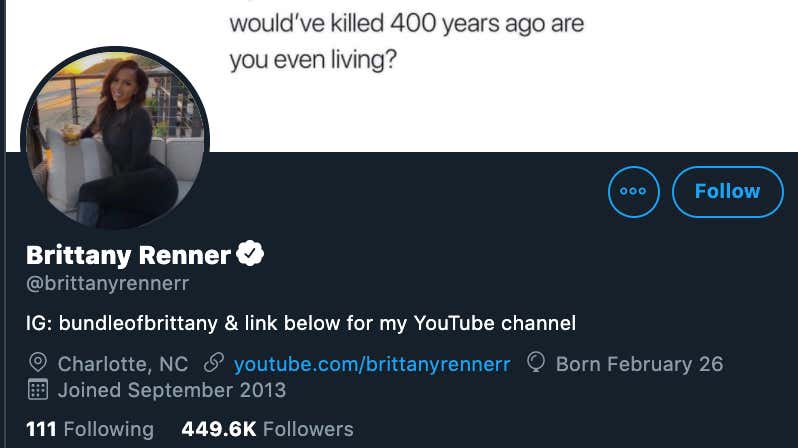
Task: Click the joined calendar icon
Action: coord(38,389)
